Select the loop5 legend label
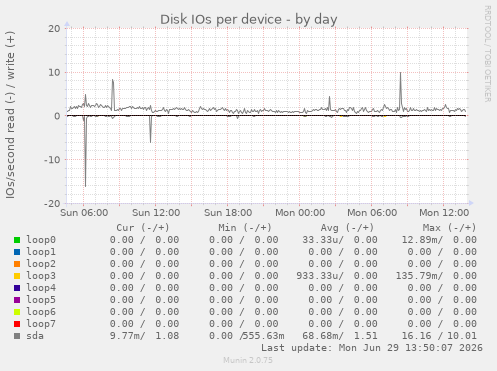This screenshot has height=371, width=497. 41,300
